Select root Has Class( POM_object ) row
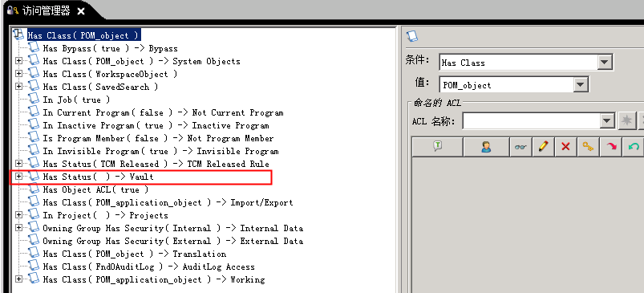Screen dimensions: 644x293 pyautogui.click(x=83, y=35)
